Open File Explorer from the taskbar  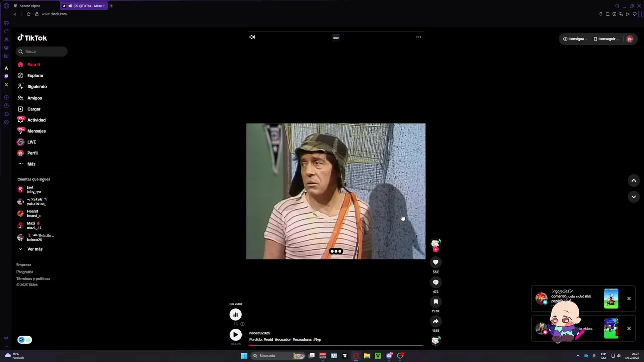[x=367, y=356]
